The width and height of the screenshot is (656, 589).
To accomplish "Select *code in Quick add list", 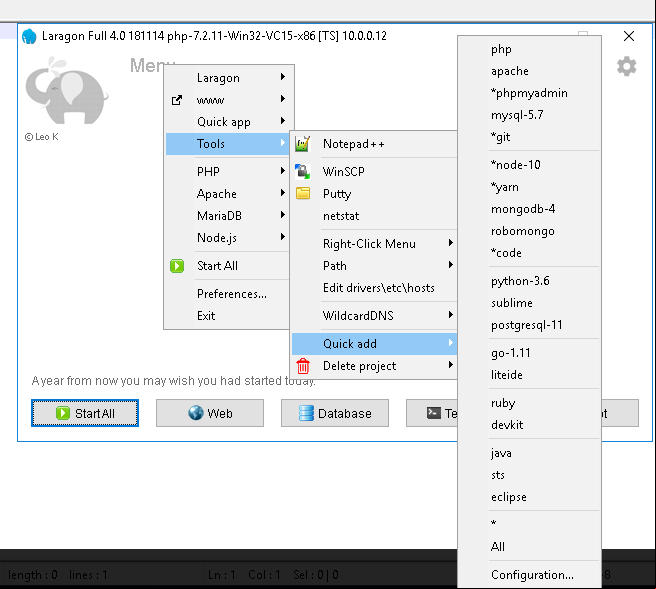I will tap(530, 253).
